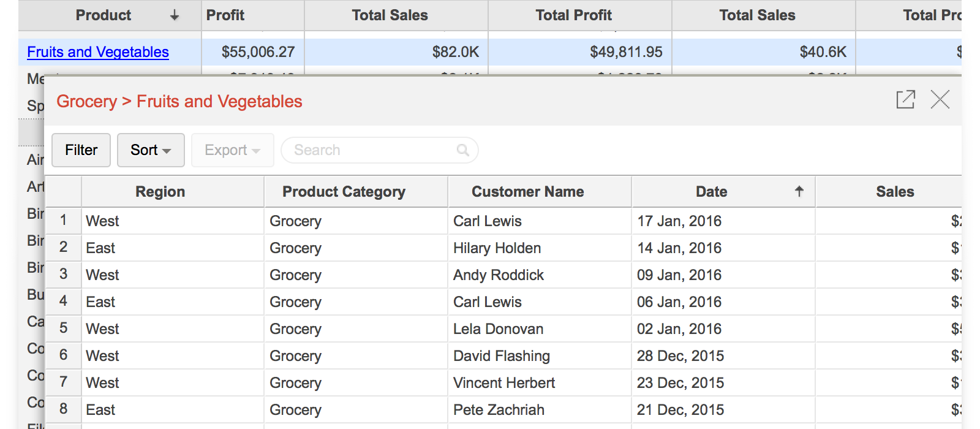The image size is (980, 429).
Task: Close the Fruits and Vegetables popup
Action: point(940,99)
